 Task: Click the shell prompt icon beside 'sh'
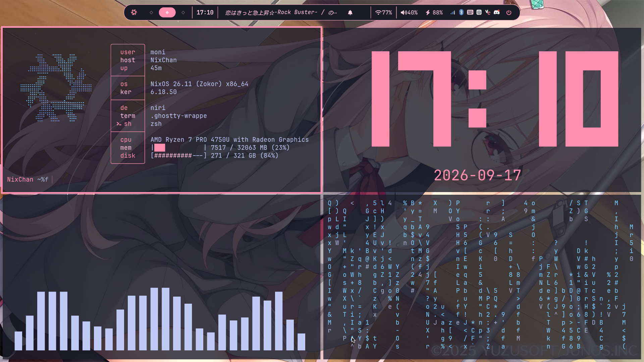click(x=119, y=124)
